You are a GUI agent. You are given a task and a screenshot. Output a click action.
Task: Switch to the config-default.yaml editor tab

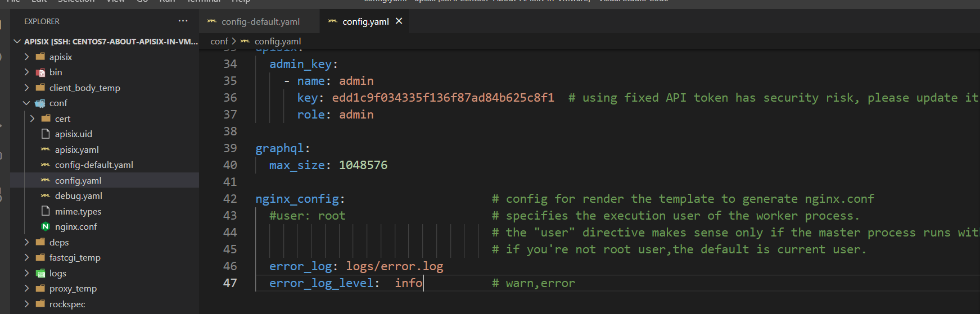pos(259,21)
